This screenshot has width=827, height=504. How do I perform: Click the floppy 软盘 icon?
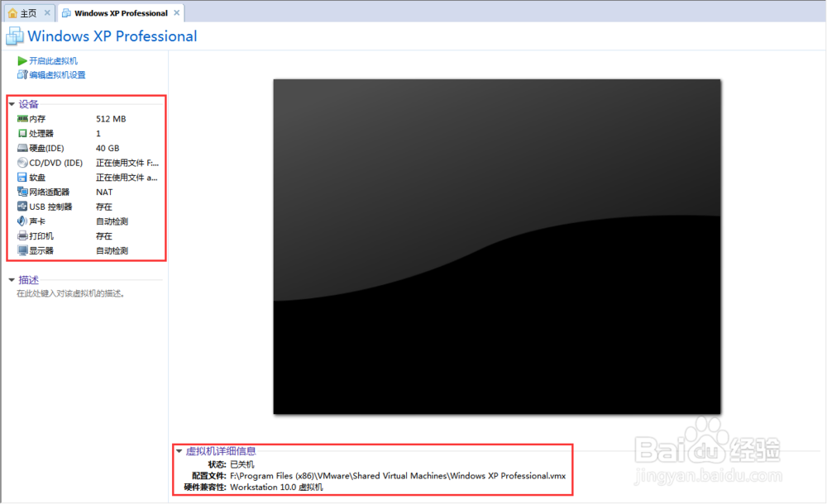[22, 177]
